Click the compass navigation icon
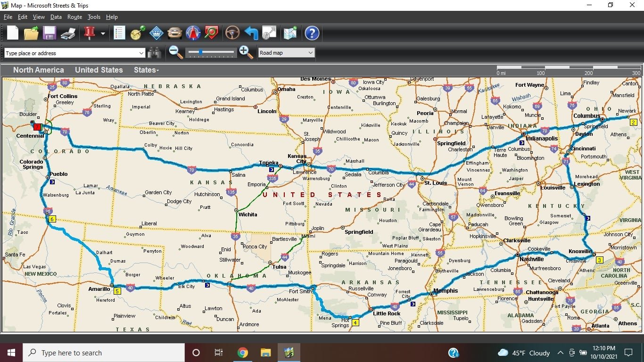Image resolution: width=644 pixels, height=362 pixels. [193, 33]
